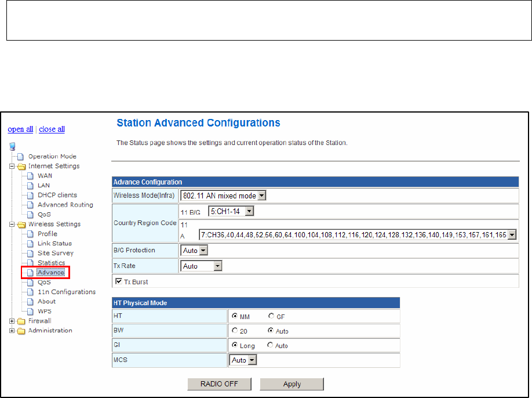The width and height of the screenshot is (532, 398).
Task: Open the WAN settings page
Action: pyautogui.click(x=45, y=176)
